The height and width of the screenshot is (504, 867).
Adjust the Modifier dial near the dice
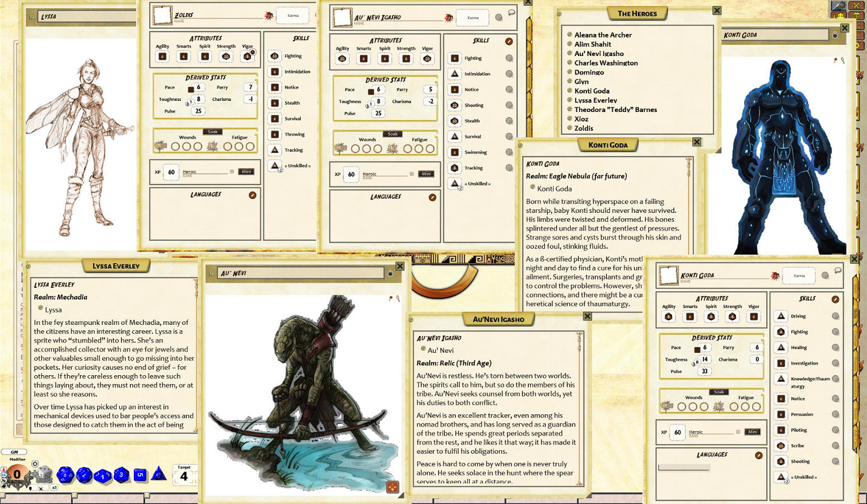[17, 473]
